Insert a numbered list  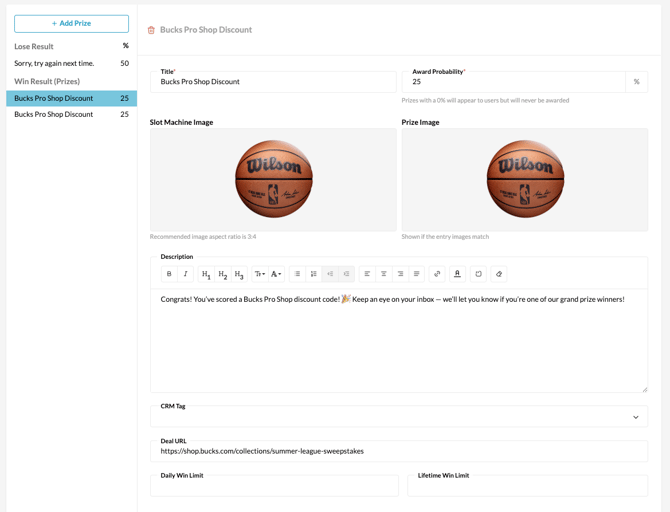314,274
